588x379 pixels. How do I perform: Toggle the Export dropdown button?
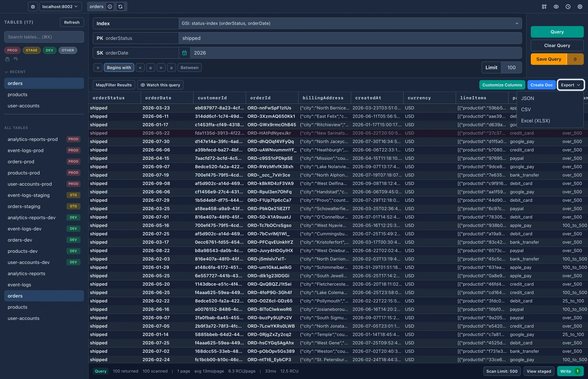coord(571,85)
